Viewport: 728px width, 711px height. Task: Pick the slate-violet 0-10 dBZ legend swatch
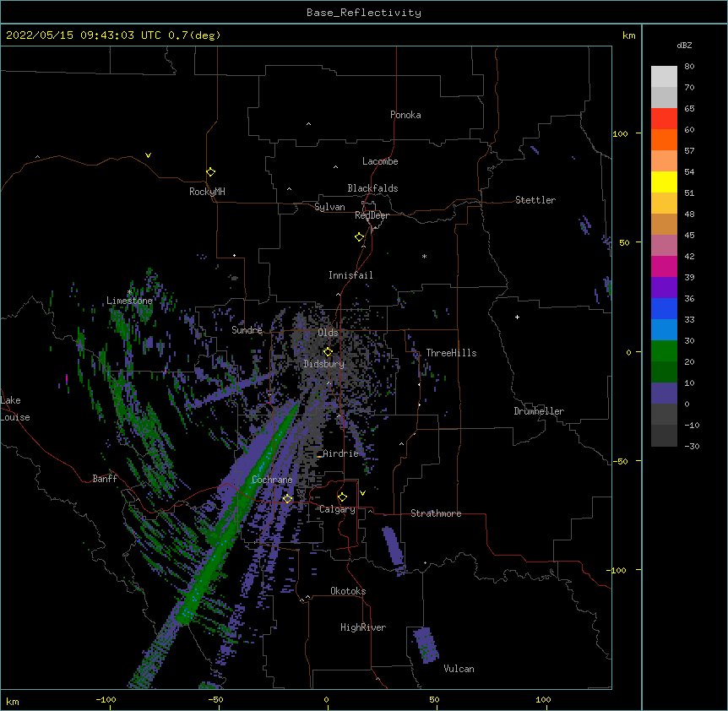(664, 393)
